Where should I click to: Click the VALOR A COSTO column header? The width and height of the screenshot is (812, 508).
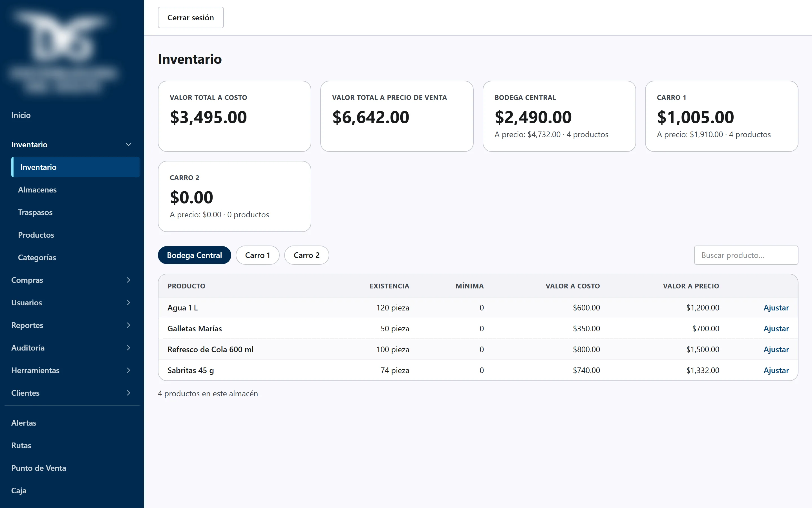(x=572, y=286)
